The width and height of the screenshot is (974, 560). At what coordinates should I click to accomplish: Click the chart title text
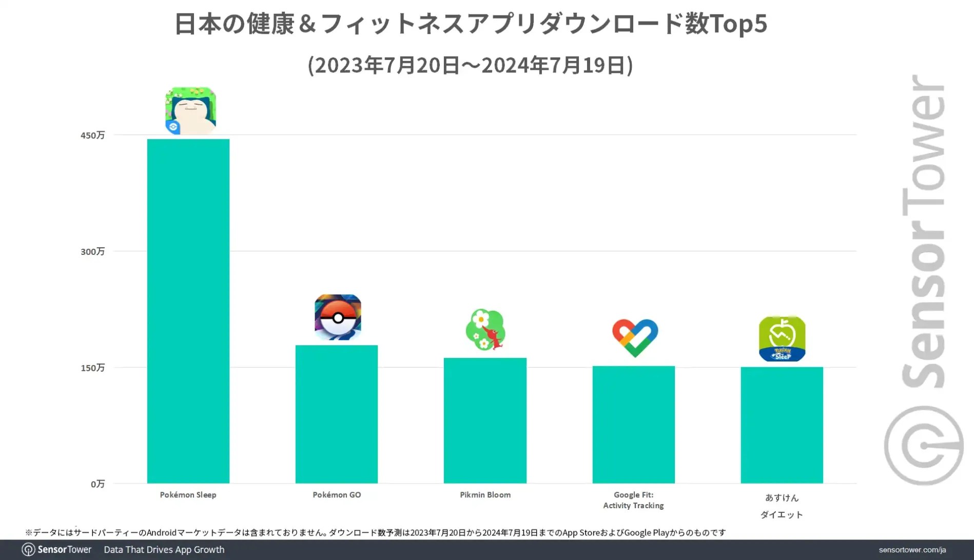click(x=471, y=24)
